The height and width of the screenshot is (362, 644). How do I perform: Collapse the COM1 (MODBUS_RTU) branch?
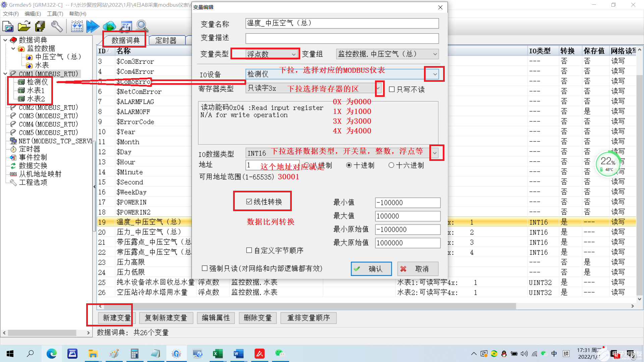pos(5,73)
